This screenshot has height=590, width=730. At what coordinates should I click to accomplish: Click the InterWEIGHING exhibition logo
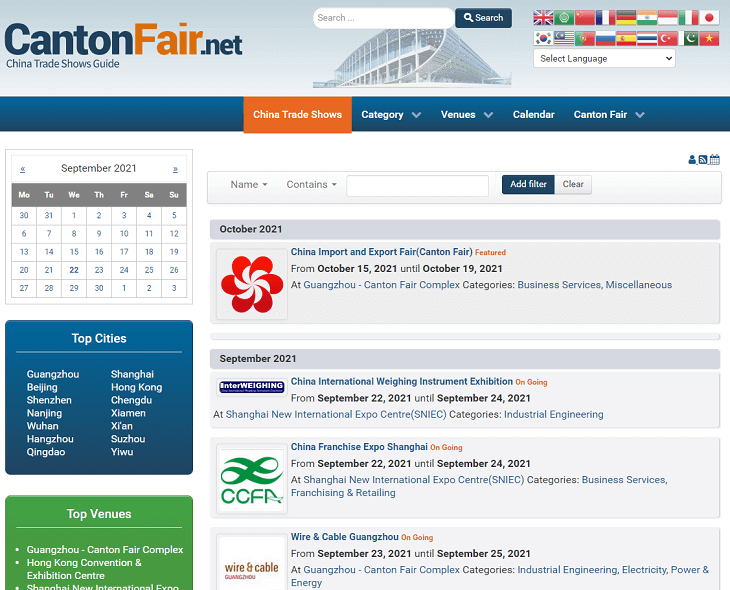[x=252, y=387]
